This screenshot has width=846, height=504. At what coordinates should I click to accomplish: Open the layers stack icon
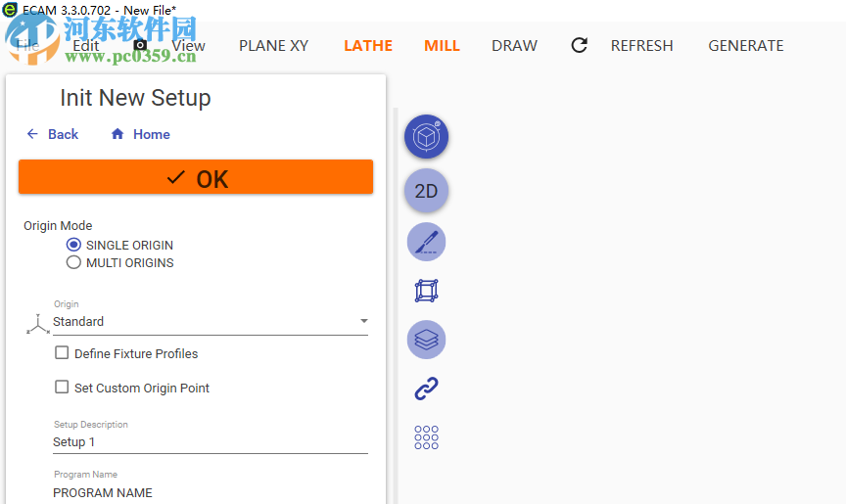coord(426,340)
